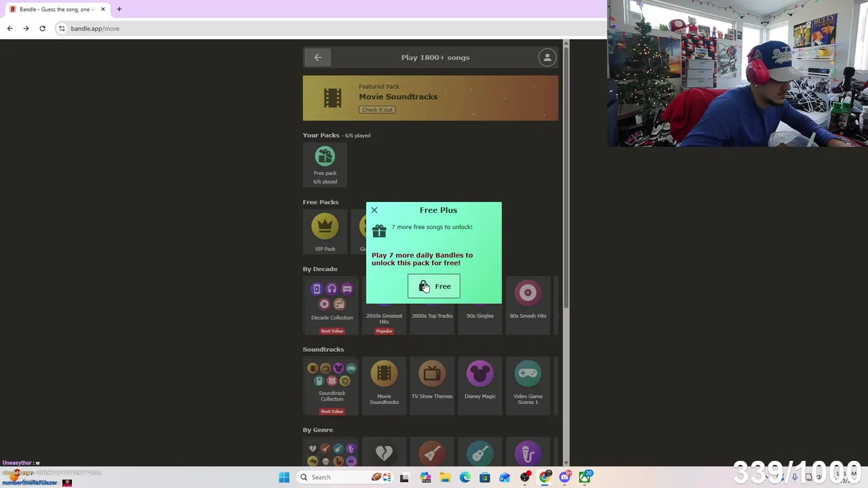Close the Free Plus popup
Screen dimensions: 868x488
point(374,210)
